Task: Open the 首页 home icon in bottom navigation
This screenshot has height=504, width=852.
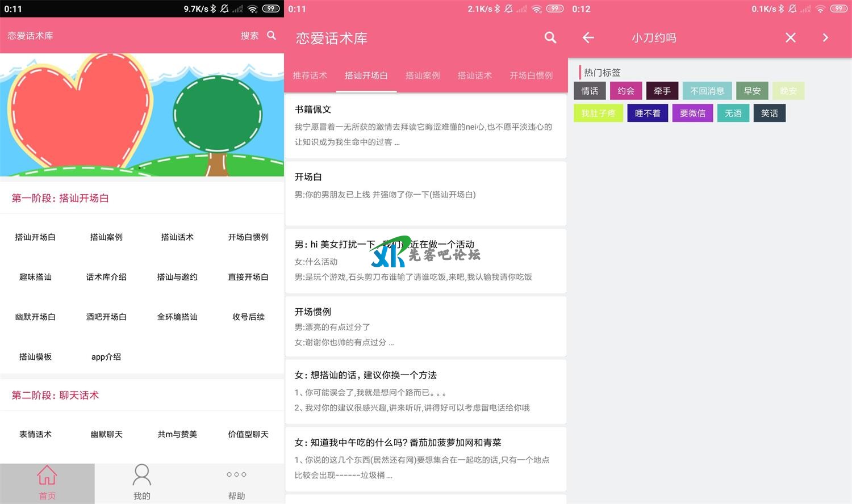Action: pos(47,476)
